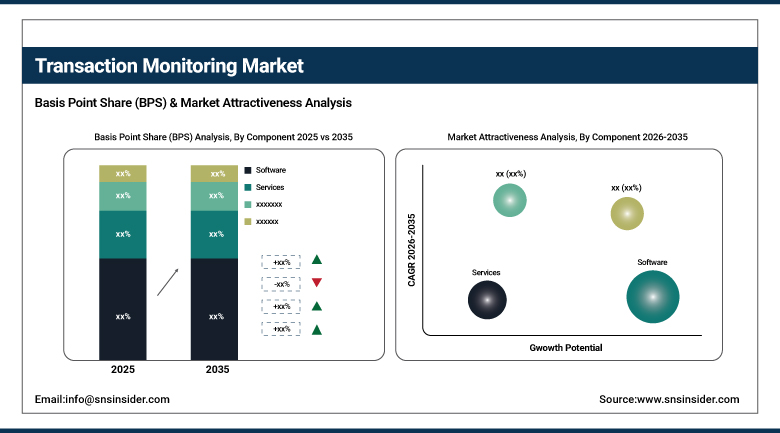Click the xxxxxxx legend label

click(269, 205)
